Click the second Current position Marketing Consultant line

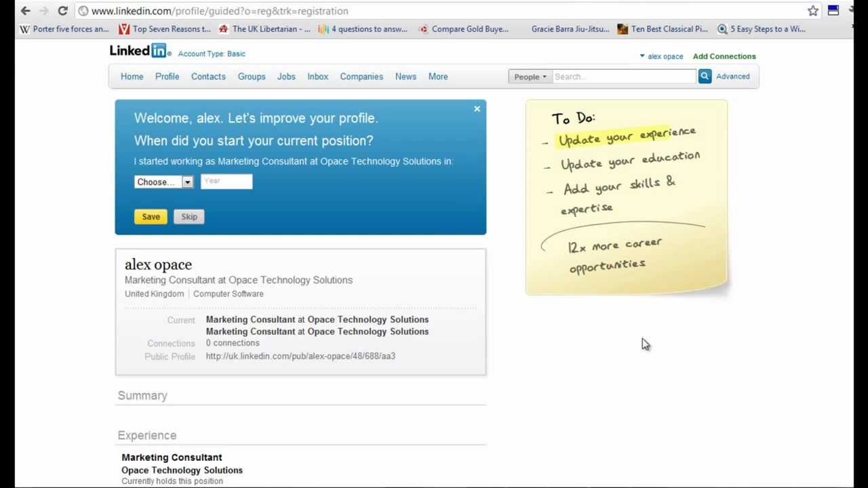[317, 331]
